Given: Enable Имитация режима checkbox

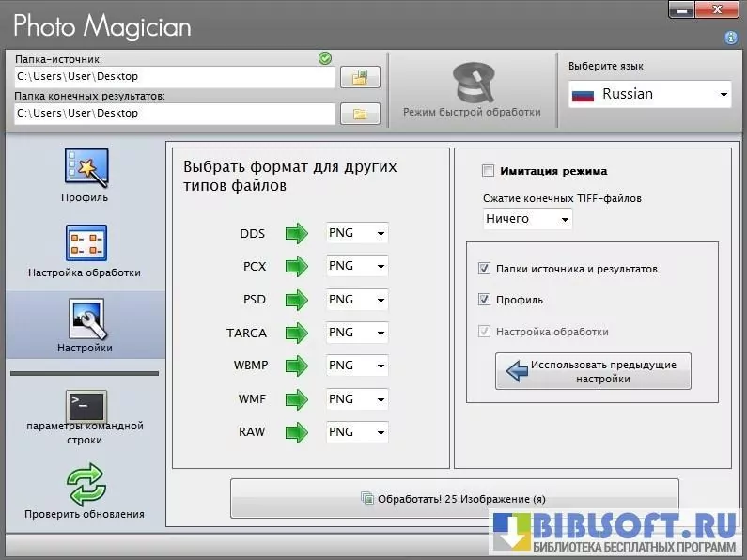Looking at the screenshot, I should click(x=488, y=171).
